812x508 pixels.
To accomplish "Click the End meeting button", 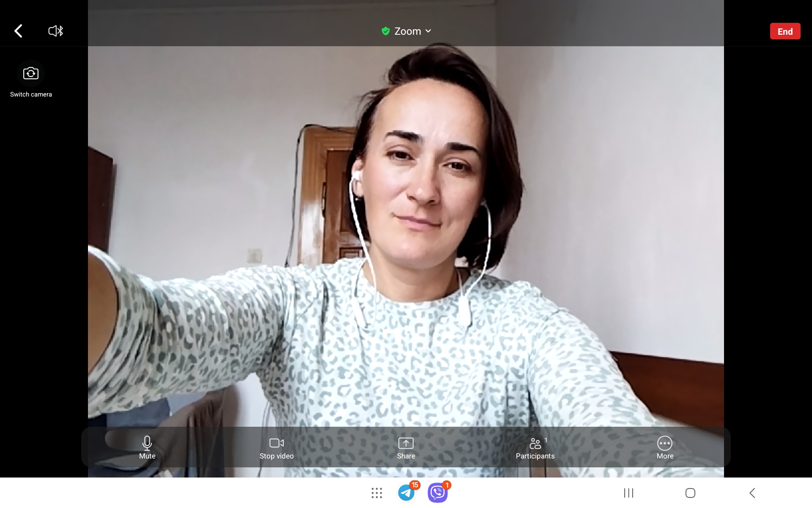I will coord(785,30).
